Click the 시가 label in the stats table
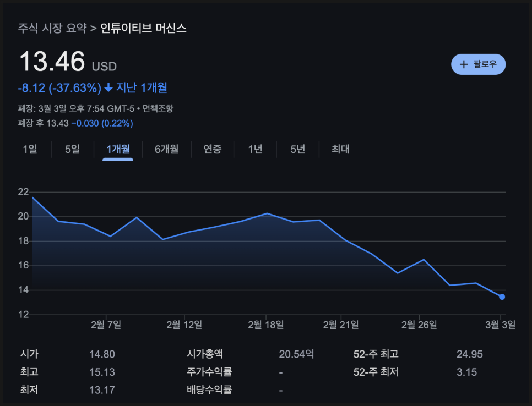The height and width of the screenshot is (406, 532). (29, 354)
